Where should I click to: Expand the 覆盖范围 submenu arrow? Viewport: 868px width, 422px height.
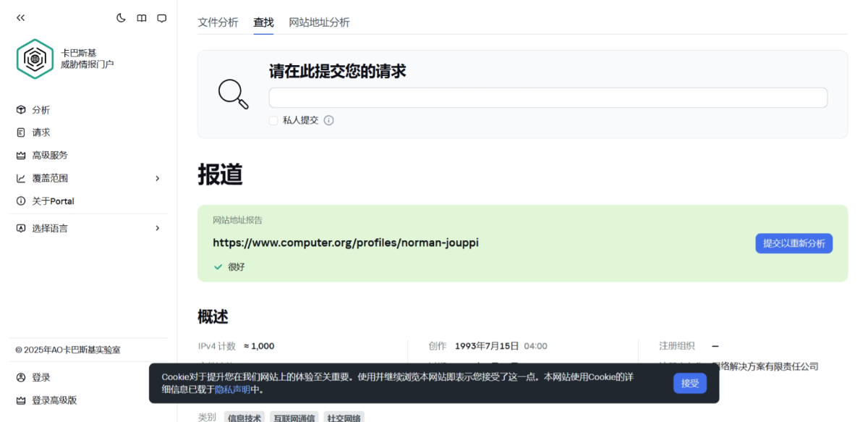click(158, 178)
